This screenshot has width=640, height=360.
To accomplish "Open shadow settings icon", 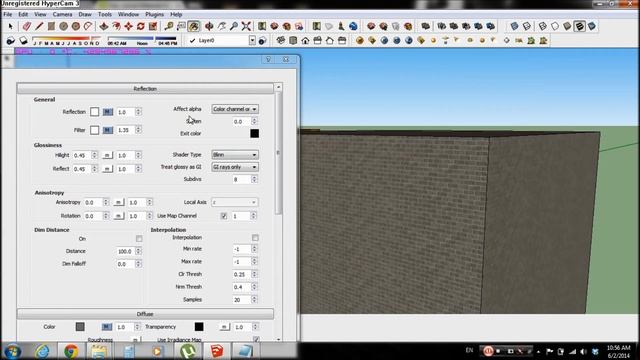I will (x=11, y=41).
